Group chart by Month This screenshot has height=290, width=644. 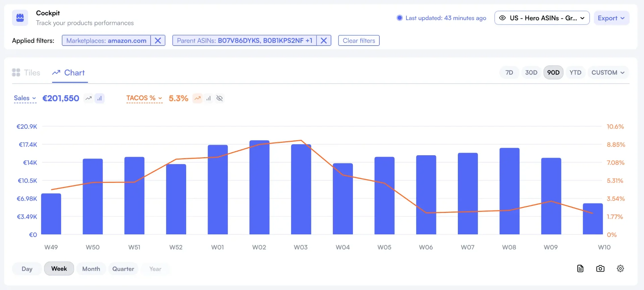(91, 269)
